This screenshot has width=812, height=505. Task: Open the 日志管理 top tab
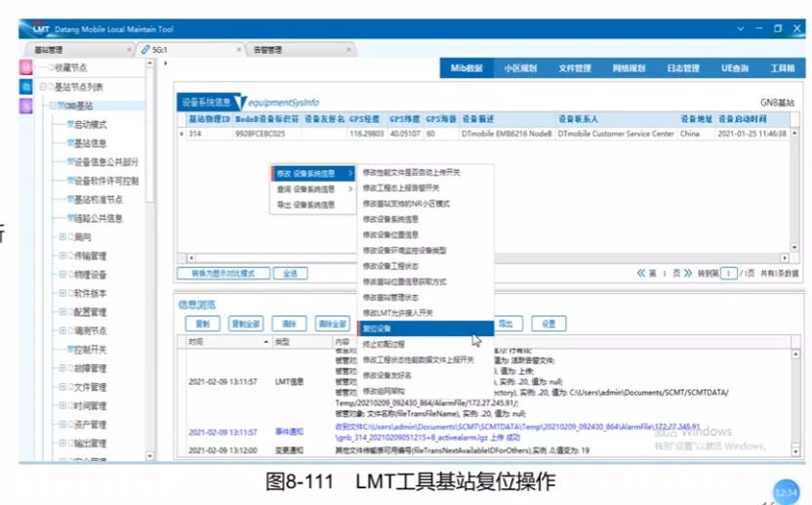tap(682, 68)
